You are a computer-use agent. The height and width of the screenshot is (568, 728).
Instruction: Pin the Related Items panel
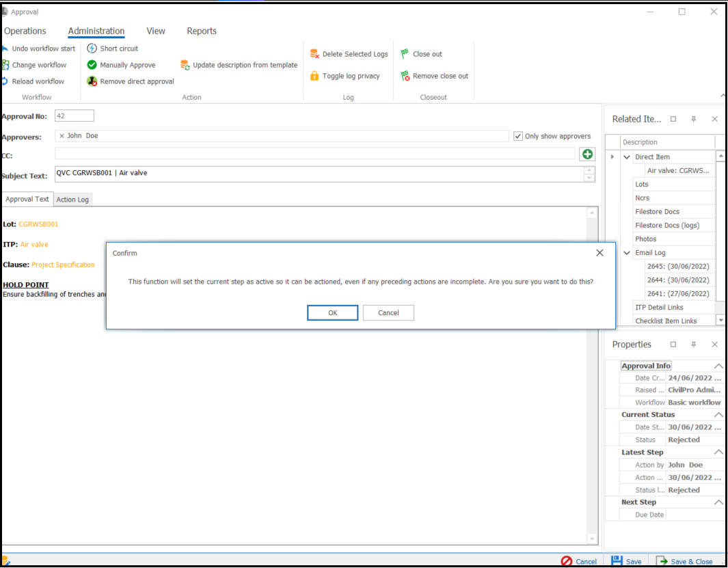point(693,119)
